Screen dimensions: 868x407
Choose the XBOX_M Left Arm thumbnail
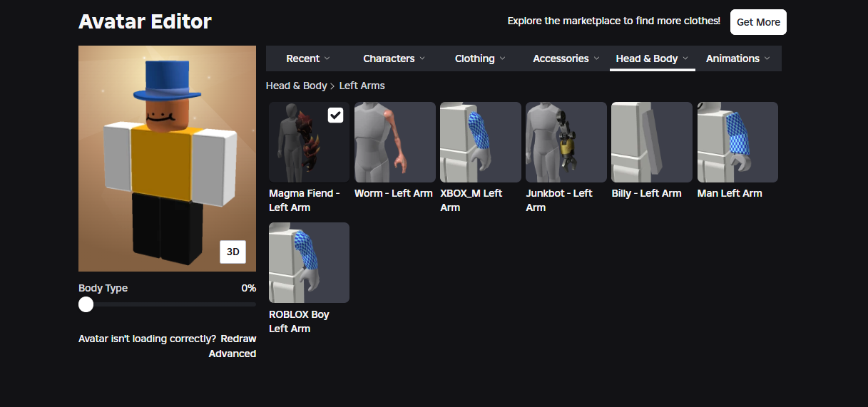pyautogui.click(x=480, y=142)
